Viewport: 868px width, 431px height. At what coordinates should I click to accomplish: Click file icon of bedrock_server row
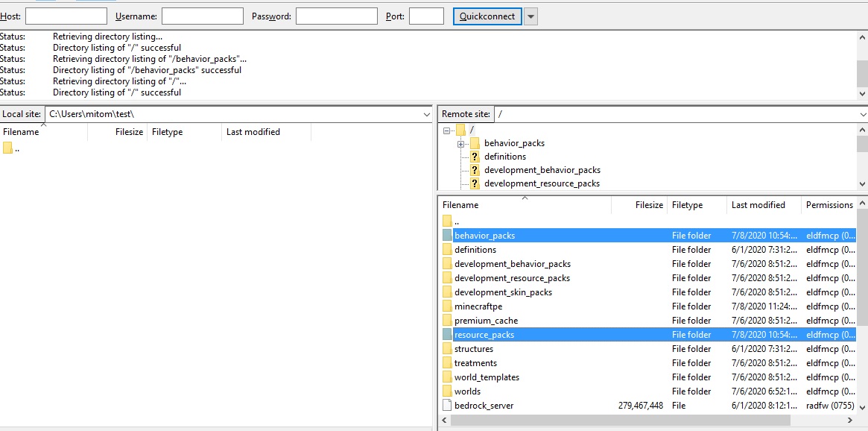point(447,406)
